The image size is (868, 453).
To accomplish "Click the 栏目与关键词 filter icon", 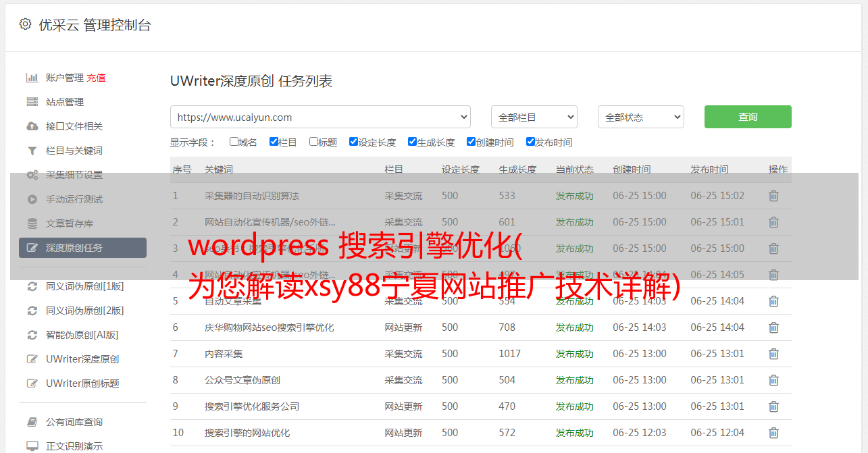I will (32, 151).
